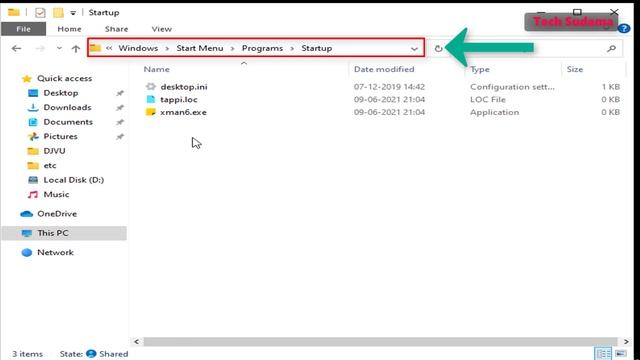
Task: Click the Application type of xman6.exe
Action: 494,112
